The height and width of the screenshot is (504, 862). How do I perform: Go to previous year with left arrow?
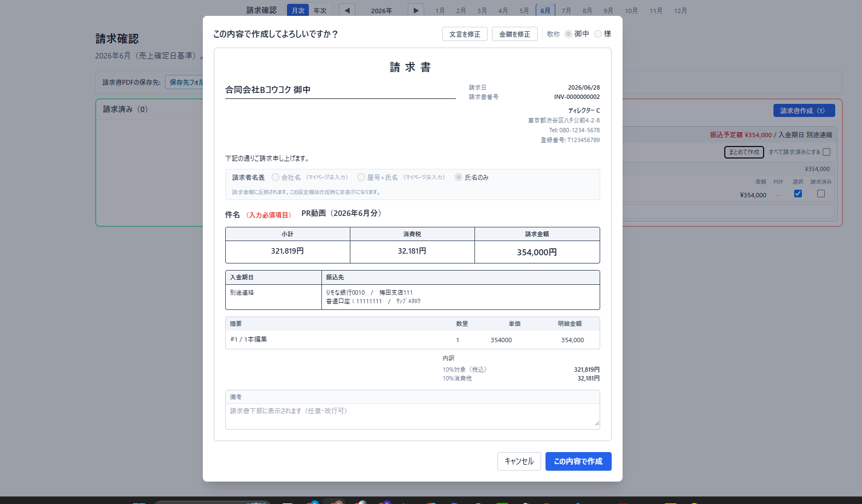[347, 10]
